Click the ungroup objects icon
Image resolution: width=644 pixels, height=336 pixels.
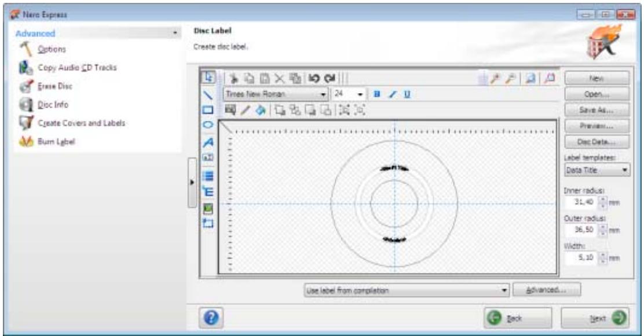point(360,110)
